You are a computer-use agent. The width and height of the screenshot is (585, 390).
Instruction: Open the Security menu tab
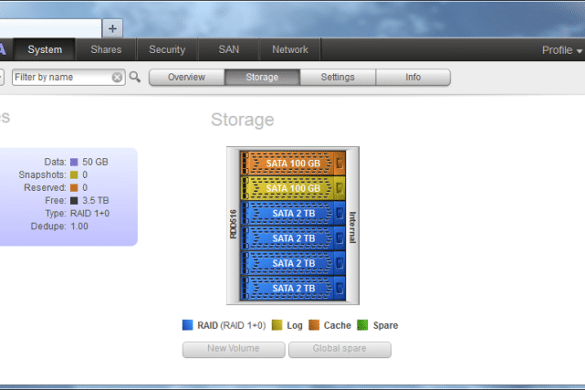tap(167, 50)
